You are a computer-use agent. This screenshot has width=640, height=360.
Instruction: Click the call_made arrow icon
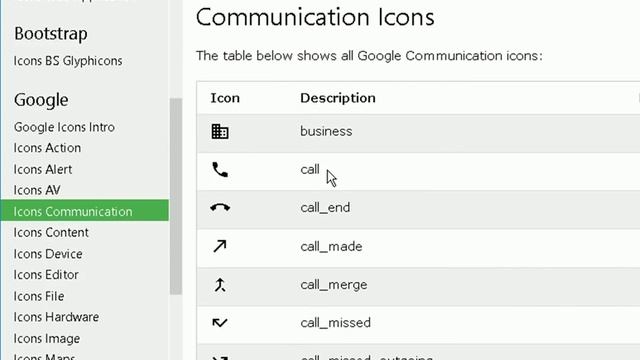[x=220, y=246]
